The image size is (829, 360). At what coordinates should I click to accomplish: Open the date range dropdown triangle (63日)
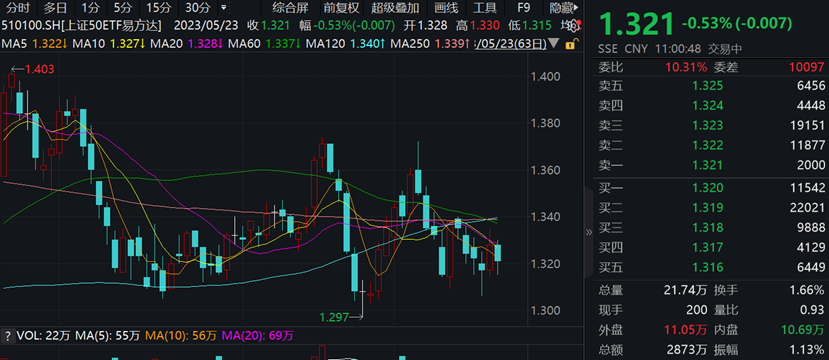click(554, 43)
